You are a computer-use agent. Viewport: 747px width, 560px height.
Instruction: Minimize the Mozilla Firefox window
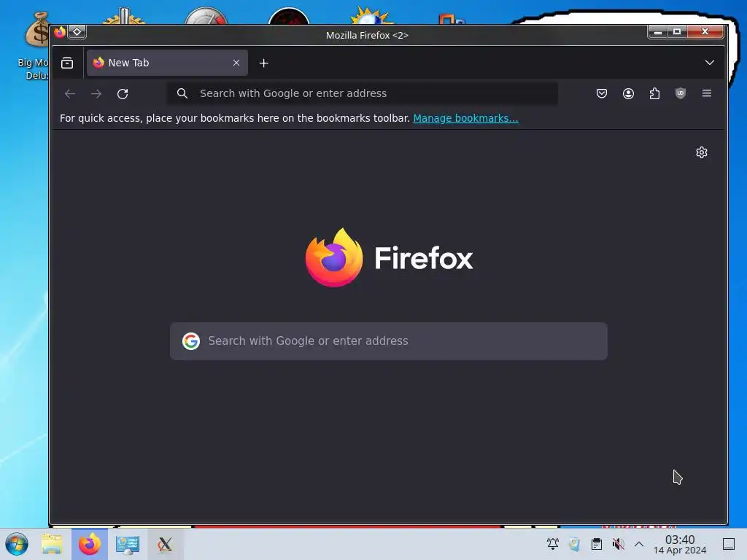coord(657,32)
